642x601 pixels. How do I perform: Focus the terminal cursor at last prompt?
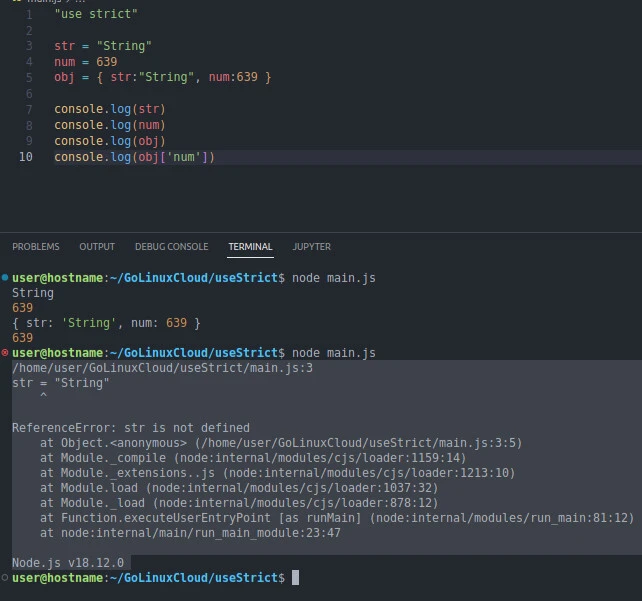(x=295, y=578)
